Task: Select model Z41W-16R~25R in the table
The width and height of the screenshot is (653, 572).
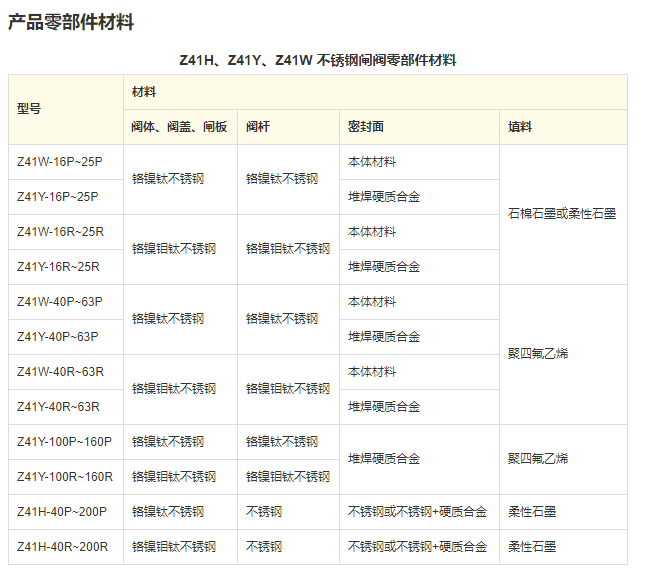Action: tap(60, 232)
